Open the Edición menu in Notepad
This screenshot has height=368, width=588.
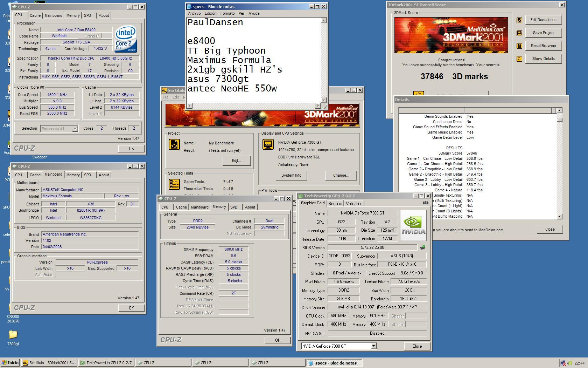210,13
